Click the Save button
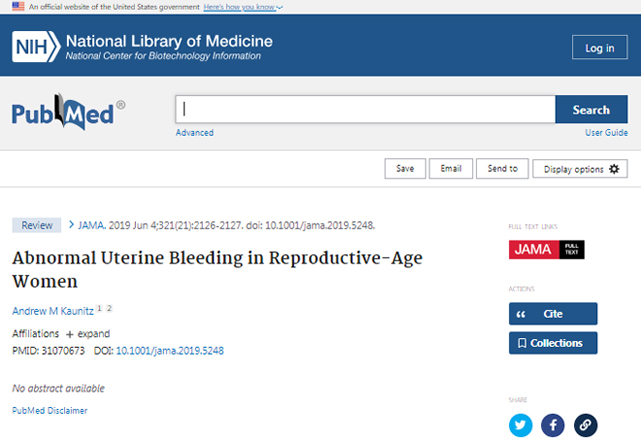The height and width of the screenshot is (440, 641). coord(405,168)
